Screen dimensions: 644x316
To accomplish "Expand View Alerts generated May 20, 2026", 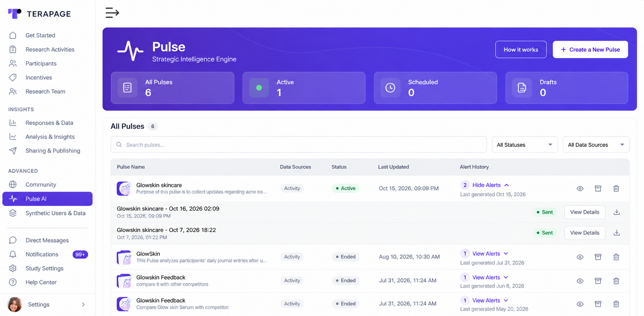I will click(x=490, y=301).
